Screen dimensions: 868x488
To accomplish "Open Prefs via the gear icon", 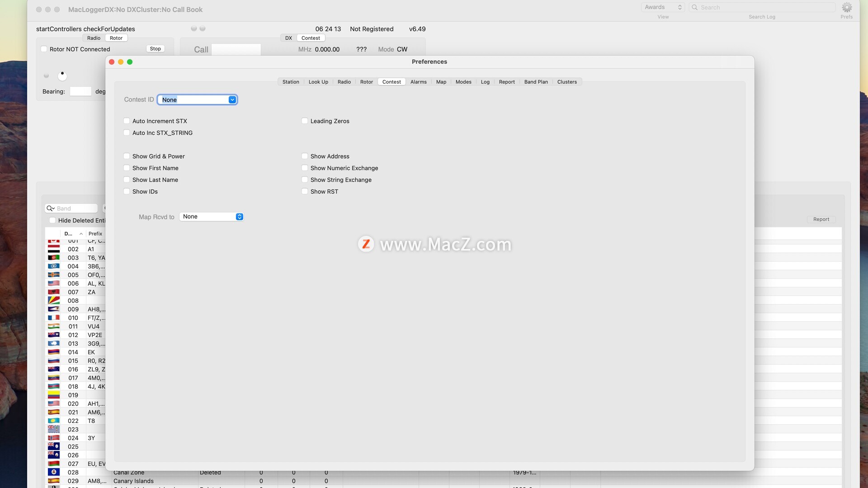I will [x=846, y=8].
